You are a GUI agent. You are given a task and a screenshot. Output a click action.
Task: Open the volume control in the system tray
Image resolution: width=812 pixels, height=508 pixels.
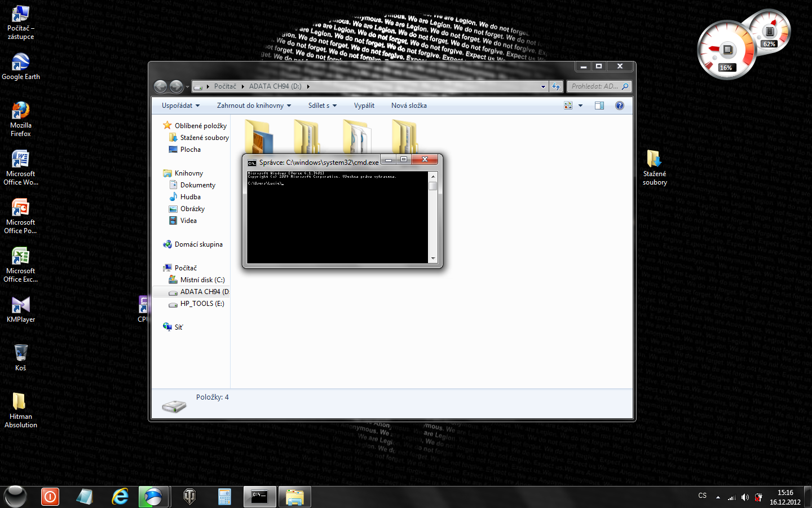click(x=745, y=497)
